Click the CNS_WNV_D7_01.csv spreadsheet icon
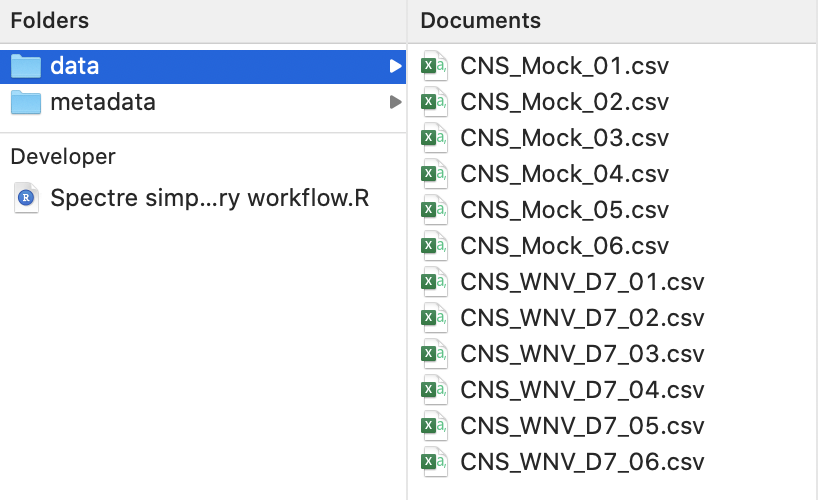 [433, 282]
